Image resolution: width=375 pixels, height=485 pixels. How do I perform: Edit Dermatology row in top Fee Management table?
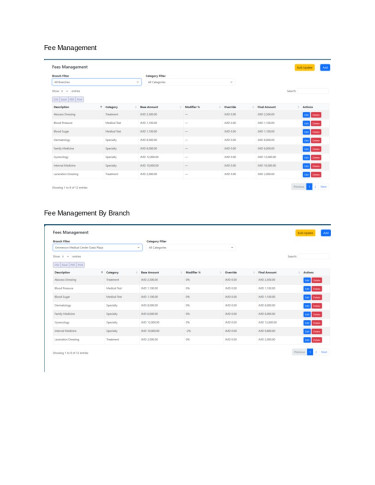[306, 141]
